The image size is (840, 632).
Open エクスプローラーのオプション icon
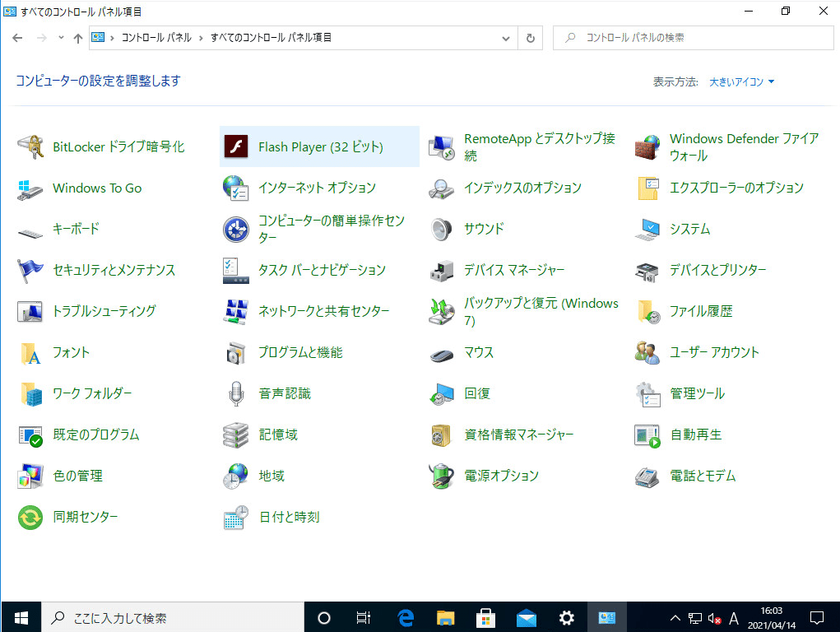pyautogui.click(x=647, y=188)
